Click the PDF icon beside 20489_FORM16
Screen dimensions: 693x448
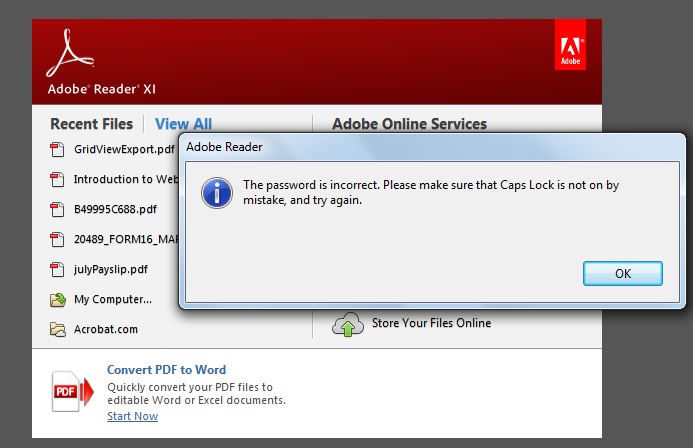coord(57,239)
